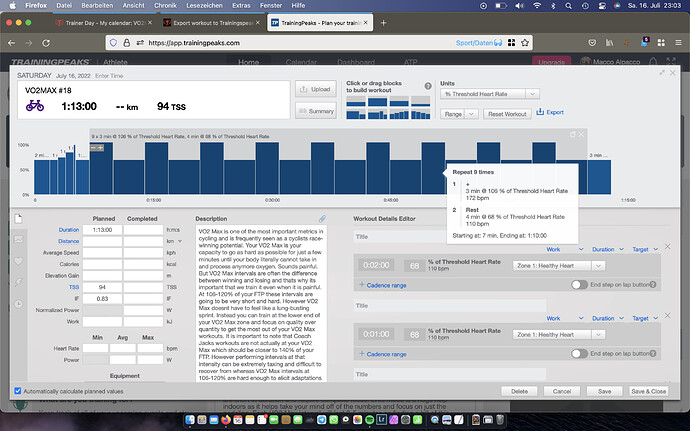This screenshot has width=690, height=431.
Task: Open Lightroom from the Dock
Action: tap(382, 420)
